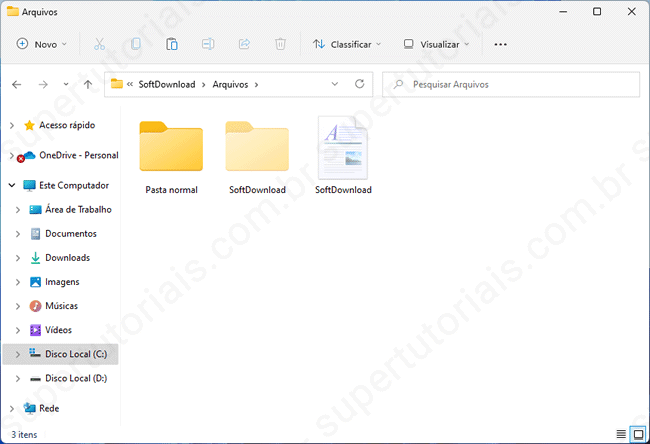The image size is (650, 444).
Task: Click the Cut scissors icon
Action: [99, 44]
